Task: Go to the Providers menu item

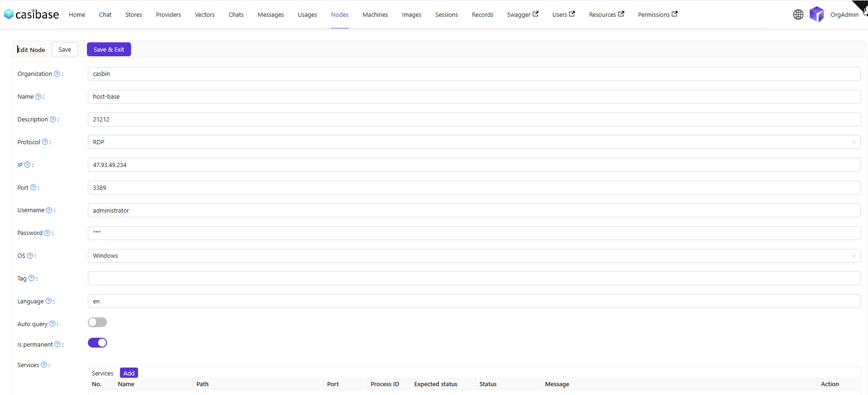Action: point(168,14)
